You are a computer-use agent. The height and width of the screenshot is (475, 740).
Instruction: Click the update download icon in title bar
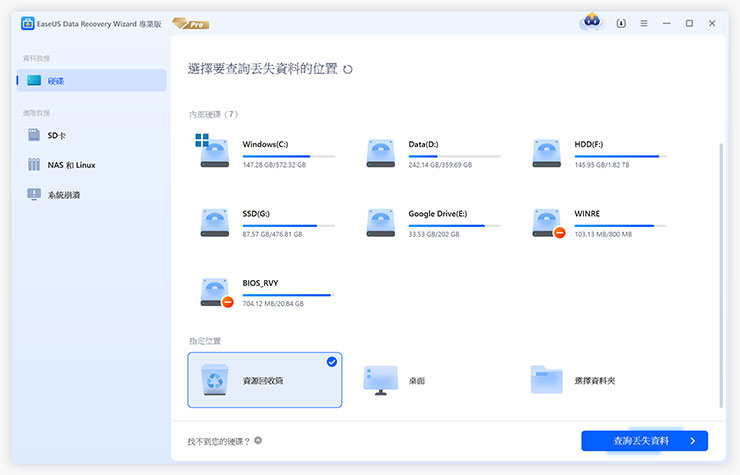[x=621, y=23]
